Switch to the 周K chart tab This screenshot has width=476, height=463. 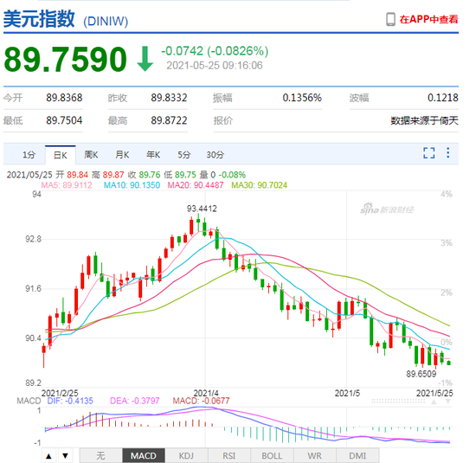point(91,155)
